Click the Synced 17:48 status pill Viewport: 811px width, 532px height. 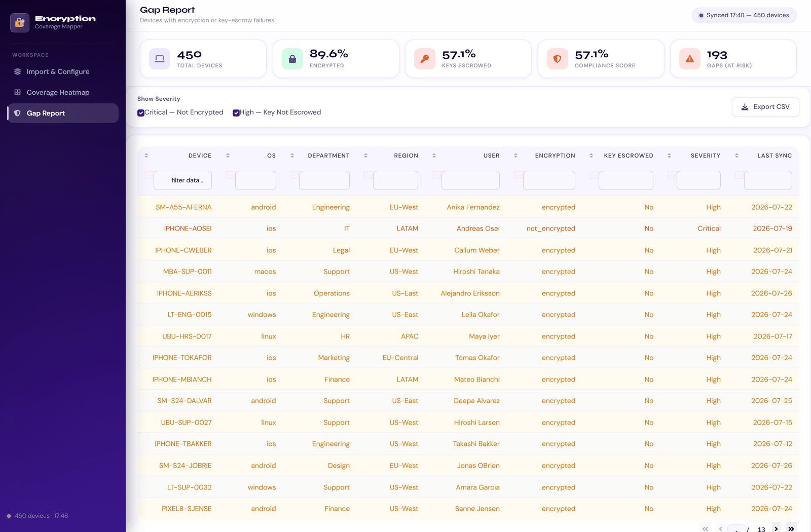(744, 15)
